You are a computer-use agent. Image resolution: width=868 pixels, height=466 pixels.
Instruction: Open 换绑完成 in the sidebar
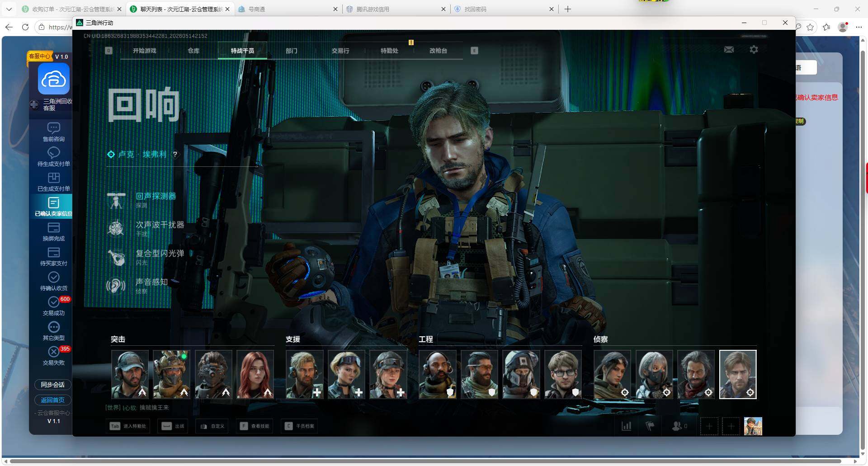tap(53, 231)
